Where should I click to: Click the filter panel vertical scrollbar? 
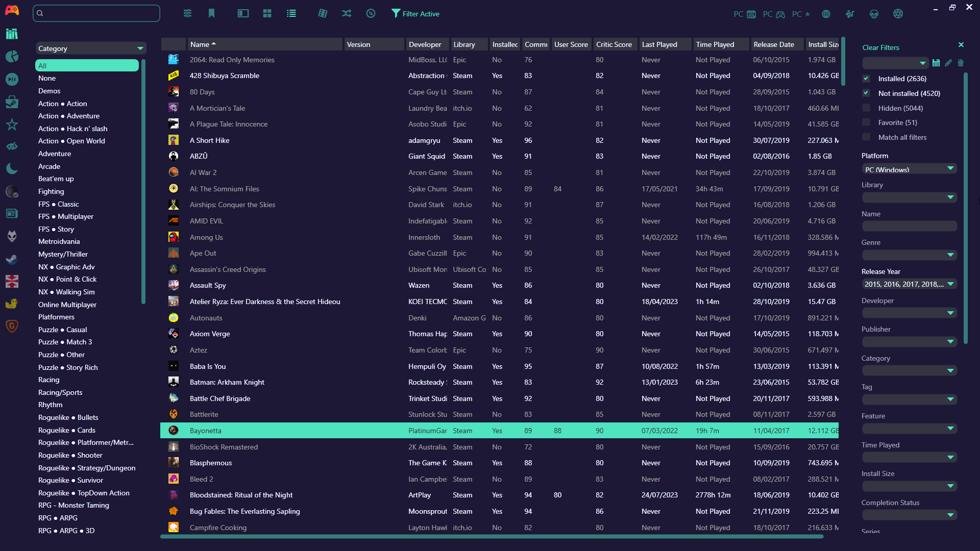pyautogui.click(x=966, y=208)
